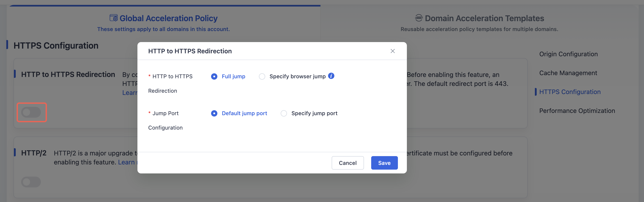This screenshot has height=202, width=644.
Task: Jump to HTTPS Configuration in side navigation
Action: point(570,92)
